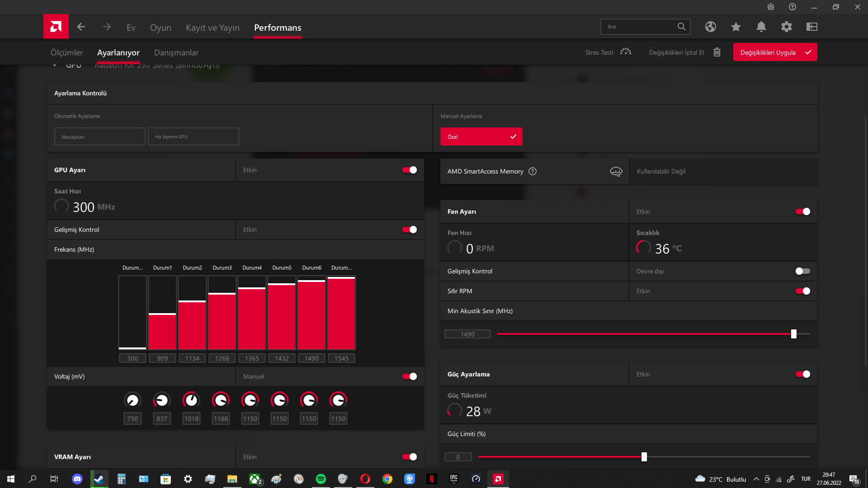The width and height of the screenshot is (868, 488).
Task: Click the Güç Limiti slider handle
Action: point(644,457)
